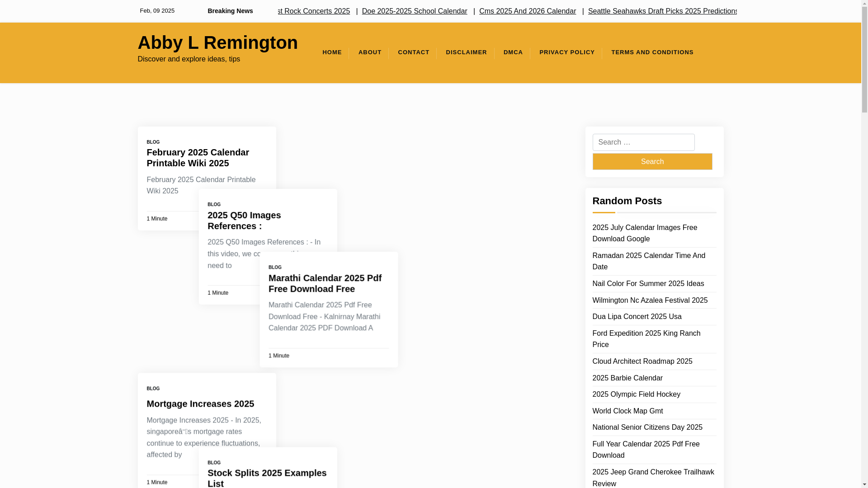Click the Abby L Remington site title
868x488 pixels.
[x=217, y=42]
